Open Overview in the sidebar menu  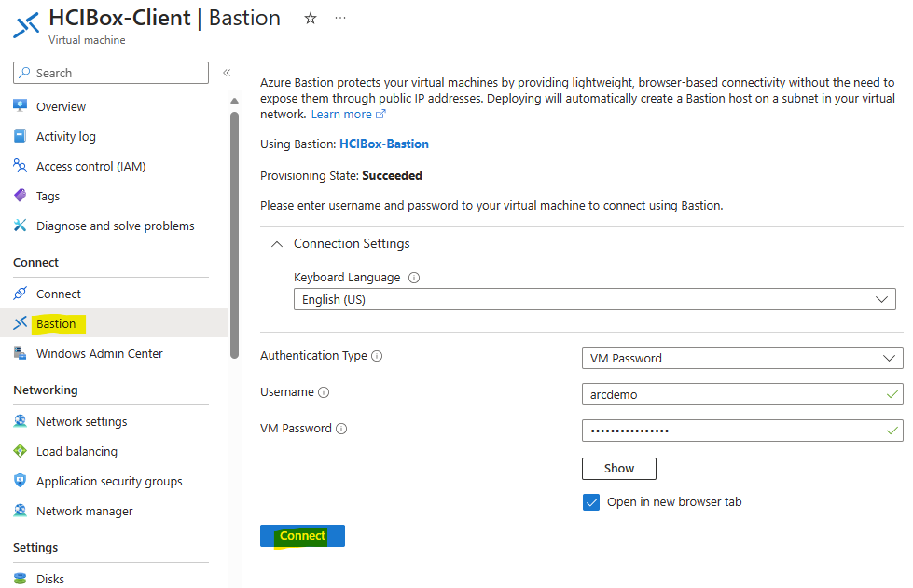coord(62,106)
